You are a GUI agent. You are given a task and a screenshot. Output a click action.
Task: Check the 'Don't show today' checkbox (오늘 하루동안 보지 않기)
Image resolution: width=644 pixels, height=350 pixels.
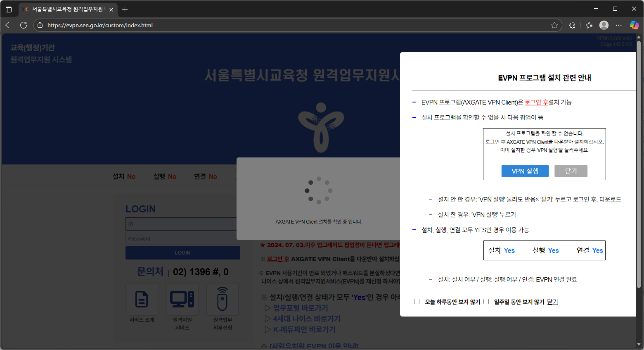[417, 302]
